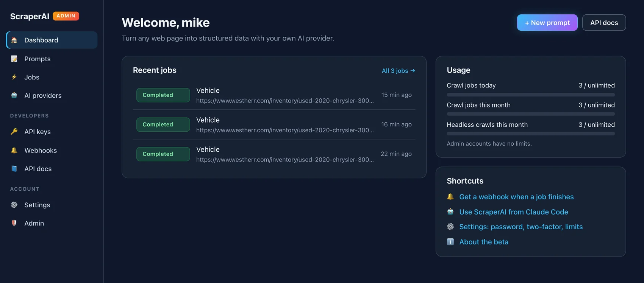Click the Crawl jobs this month progress bar
The width and height of the screenshot is (644, 283).
pos(531,114)
